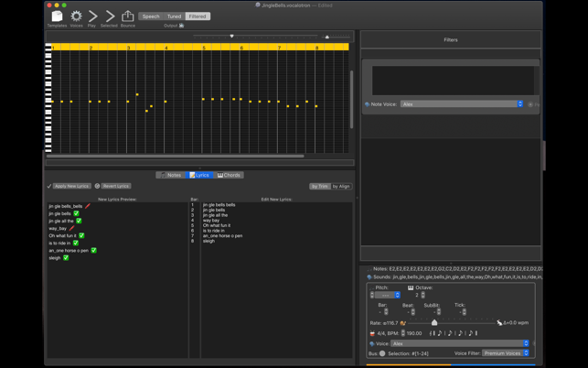588x368 pixels.
Task: Click the Rate slider thumb
Action: tap(434, 322)
